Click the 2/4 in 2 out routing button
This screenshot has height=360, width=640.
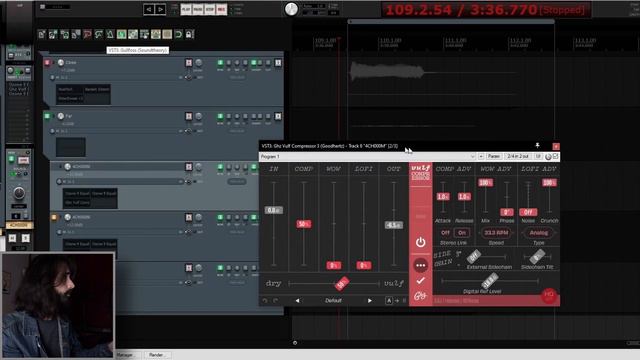point(518,157)
